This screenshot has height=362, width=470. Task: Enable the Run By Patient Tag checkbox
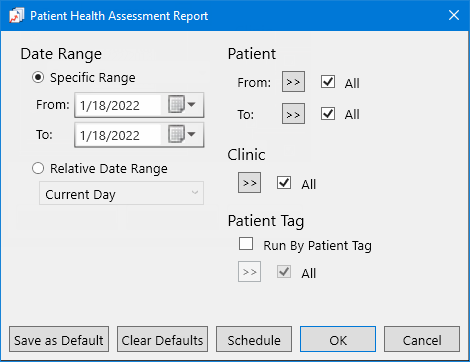(x=246, y=244)
